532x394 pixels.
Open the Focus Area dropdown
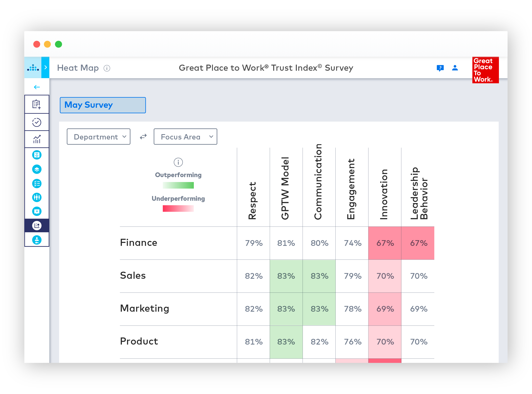[185, 137]
